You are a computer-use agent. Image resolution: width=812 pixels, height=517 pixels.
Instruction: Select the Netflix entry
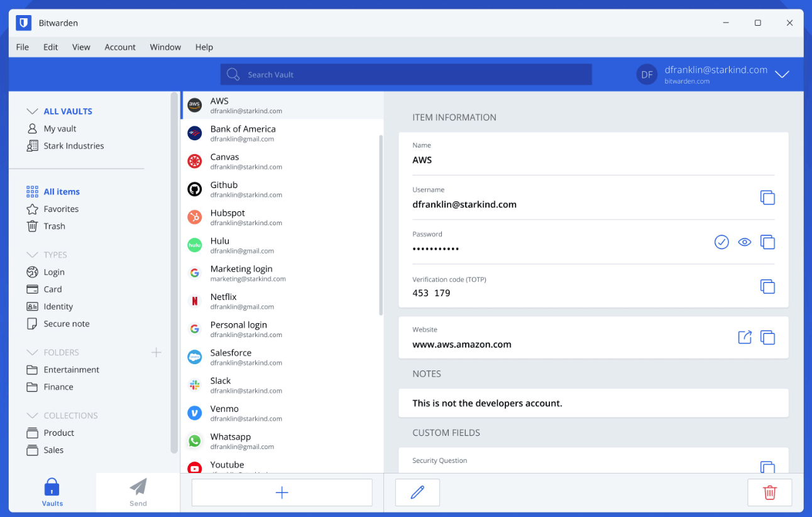click(280, 301)
